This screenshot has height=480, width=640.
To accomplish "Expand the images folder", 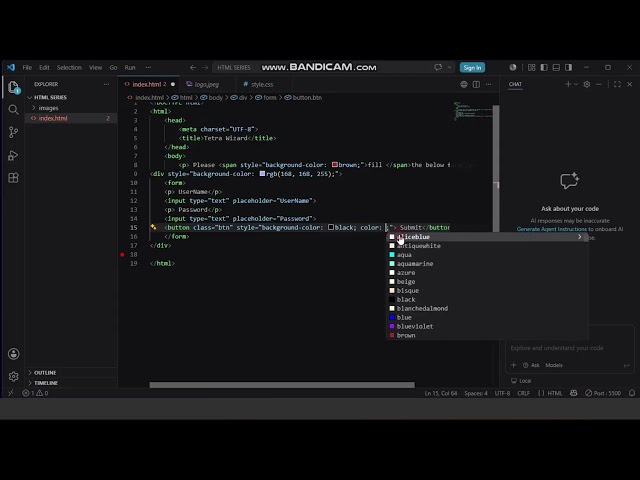I will [x=48, y=108].
